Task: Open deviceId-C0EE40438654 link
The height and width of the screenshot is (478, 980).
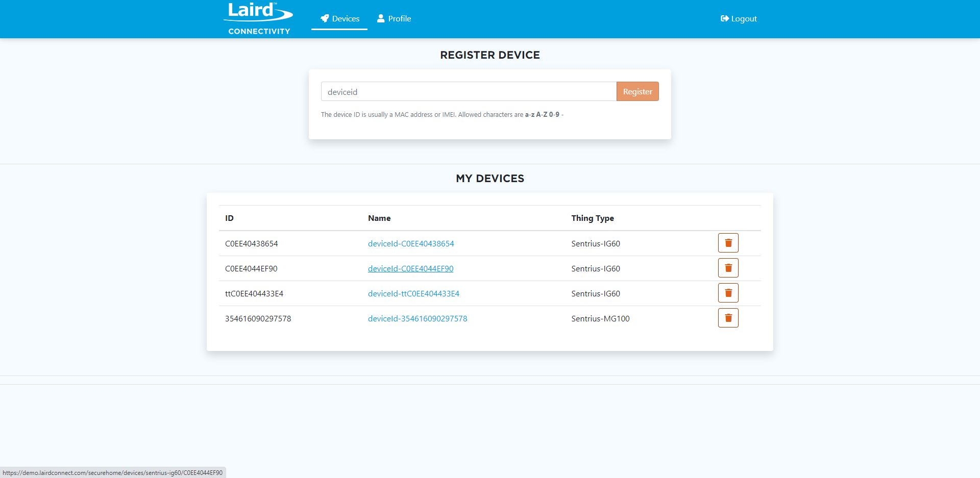Action: [x=411, y=244]
